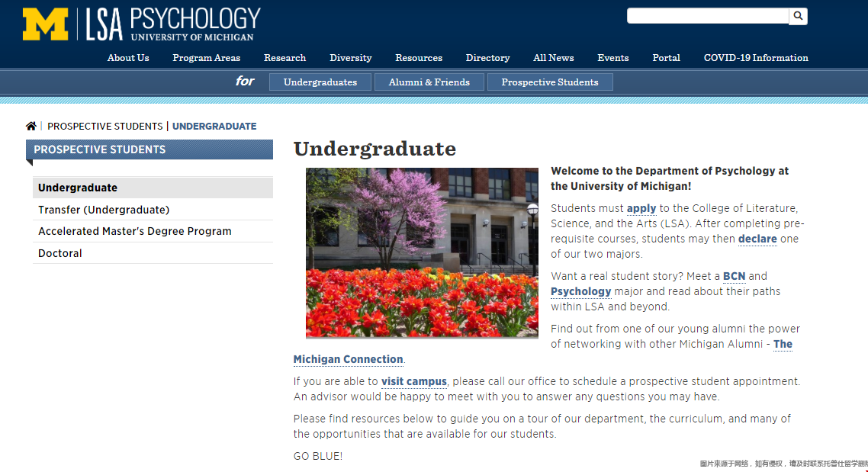
Task: Open the Program Areas menu
Action: 206,58
